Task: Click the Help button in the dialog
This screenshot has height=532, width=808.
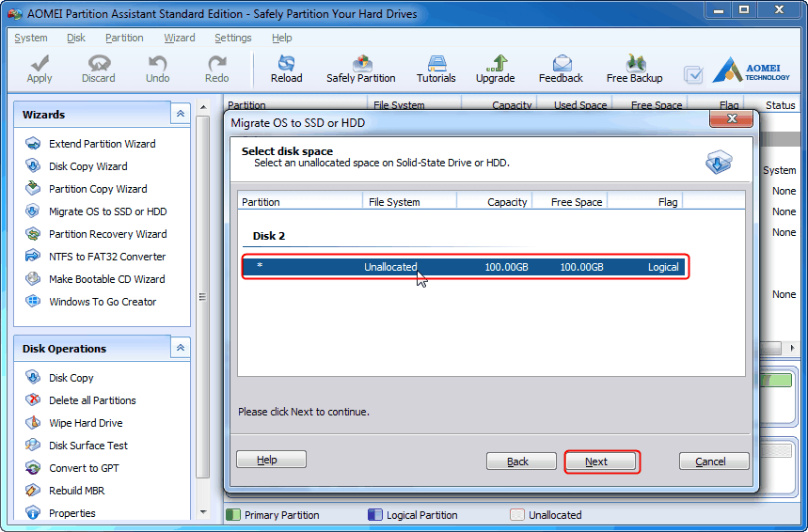Action: tap(271, 460)
